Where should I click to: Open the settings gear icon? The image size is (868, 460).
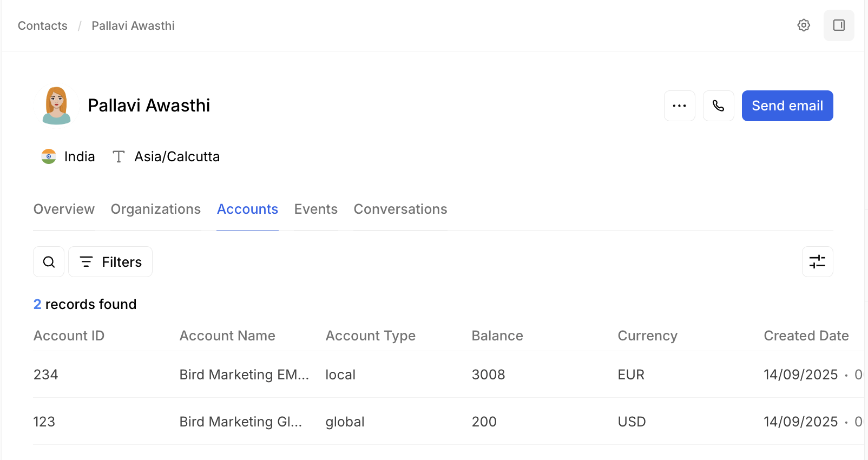click(804, 25)
